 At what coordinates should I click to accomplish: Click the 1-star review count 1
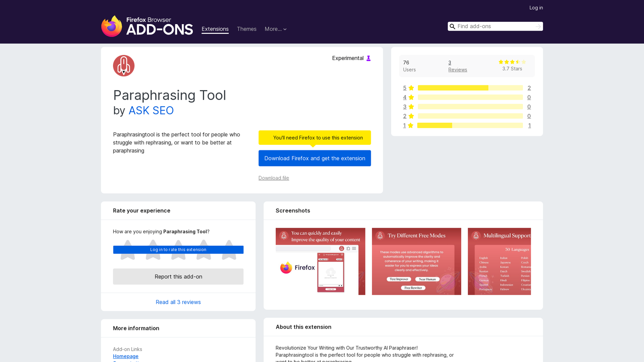point(530,125)
